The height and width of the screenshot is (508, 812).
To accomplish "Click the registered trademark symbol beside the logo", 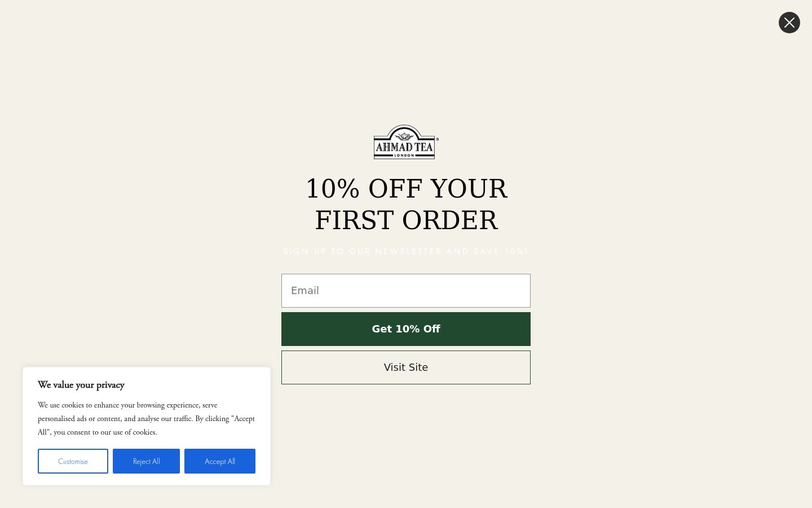I will 437,139.
